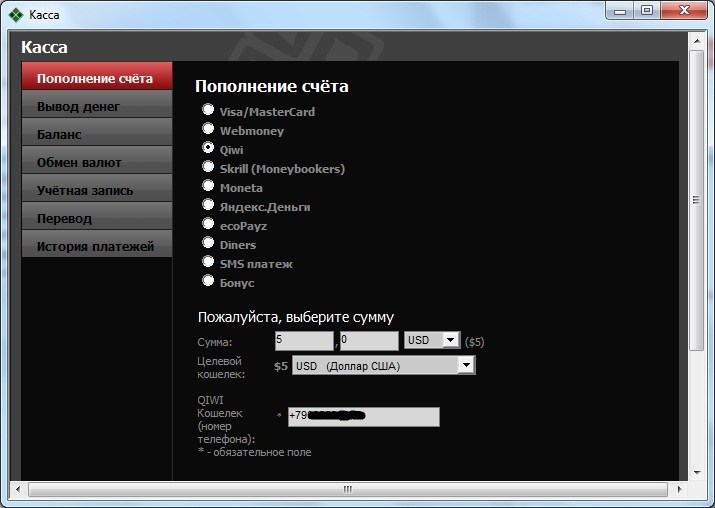Open the Вывод денег tab
This screenshot has width=715, height=508.
tap(97, 106)
